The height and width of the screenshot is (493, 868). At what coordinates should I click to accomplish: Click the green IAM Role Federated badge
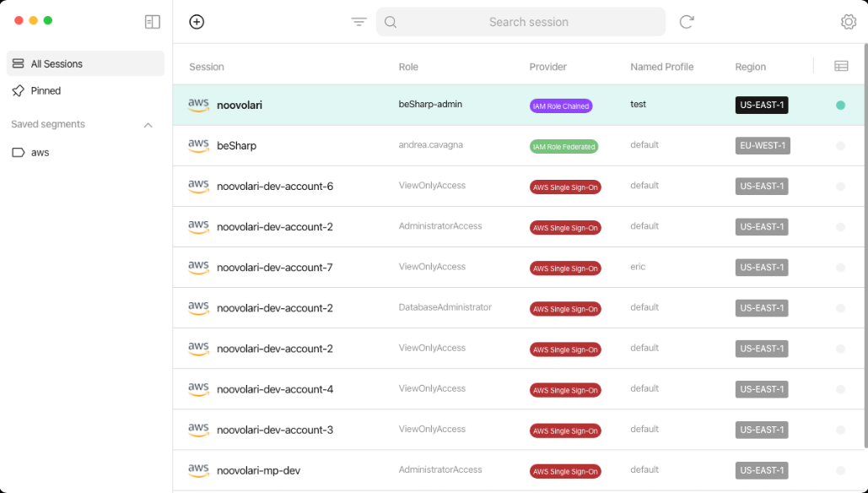point(565,145)
